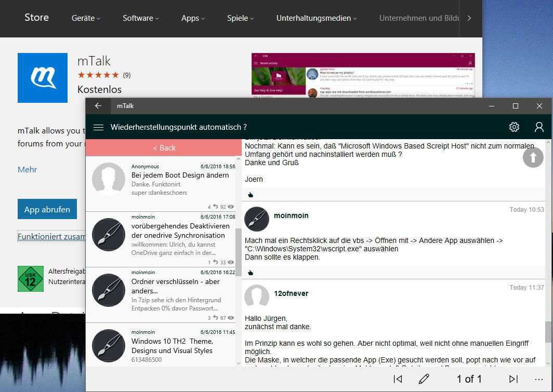
Task: Like the post above moinmoin's reply
Action: pos(251,195)
